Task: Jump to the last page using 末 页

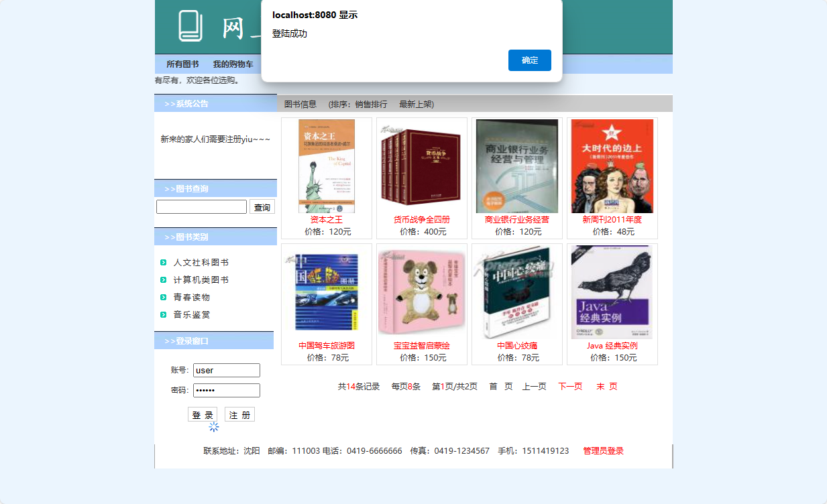Action: 606,386
